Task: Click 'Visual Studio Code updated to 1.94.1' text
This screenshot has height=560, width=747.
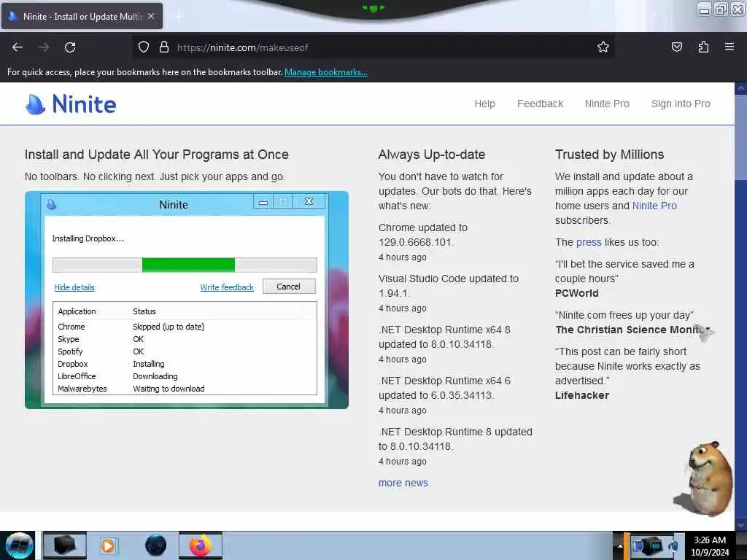Action: click(449, 286)
